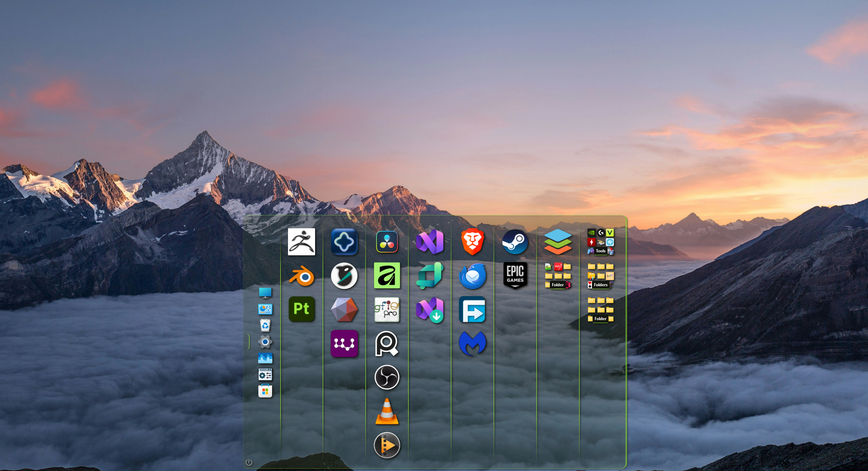Open Malwarebytes
This screenshot has height=471, width=868.
472,344
